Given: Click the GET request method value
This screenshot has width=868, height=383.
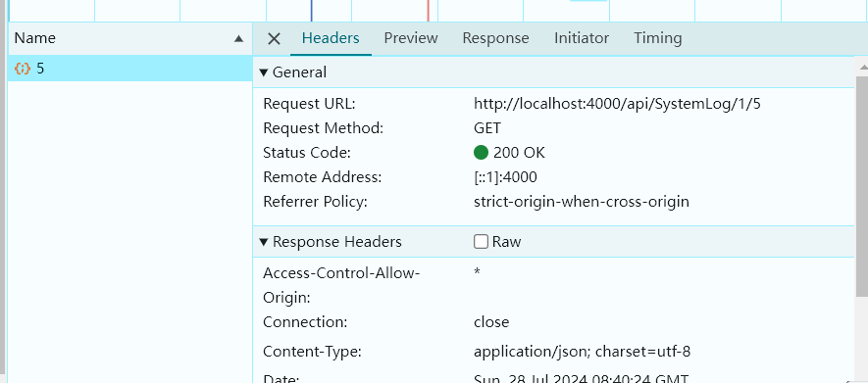Looking at the screenshot, I should (487, 128).
